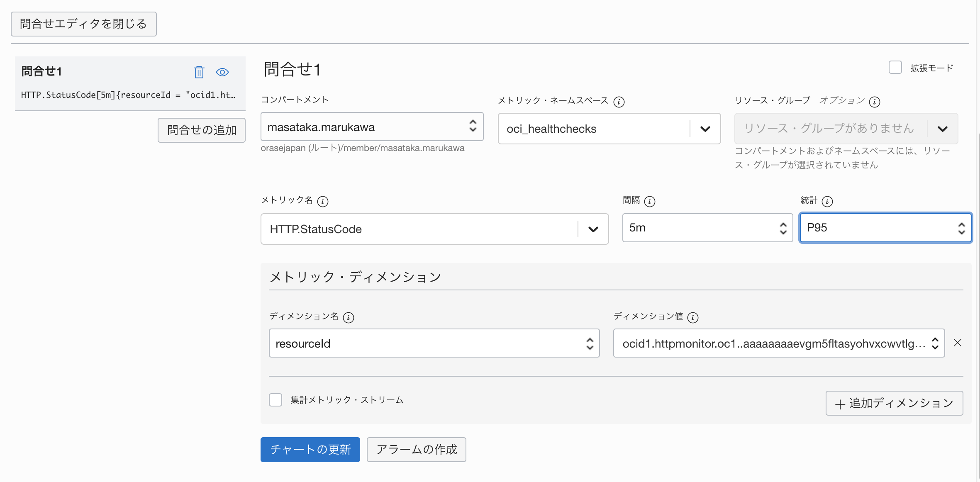Open the HTTP.StatusCode metric name dropdown
The height and width of the screenshot is (482, 980).
[x=434, y=229]
